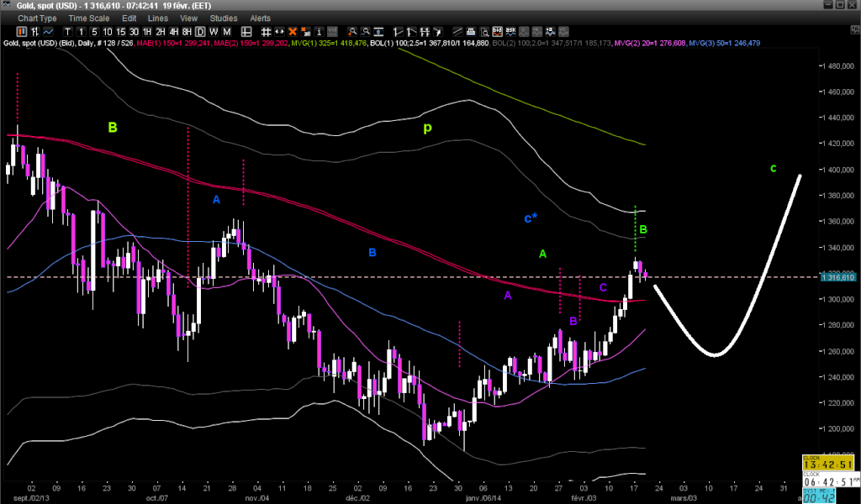Image resolution: width=861 pixels, height=504 pixels.
Task: Click the yellow clock showing 13:42:51
Action: click(828, 463)
